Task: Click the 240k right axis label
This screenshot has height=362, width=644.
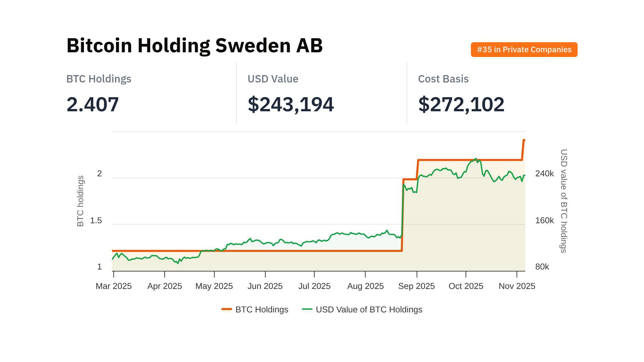Action: pos(544,173)
